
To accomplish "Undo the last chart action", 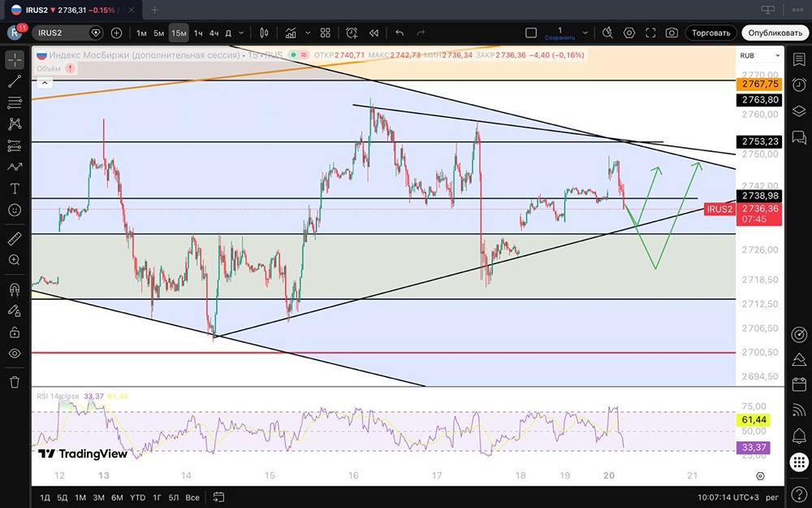I will pyautogui.click(x=400, y=33).
